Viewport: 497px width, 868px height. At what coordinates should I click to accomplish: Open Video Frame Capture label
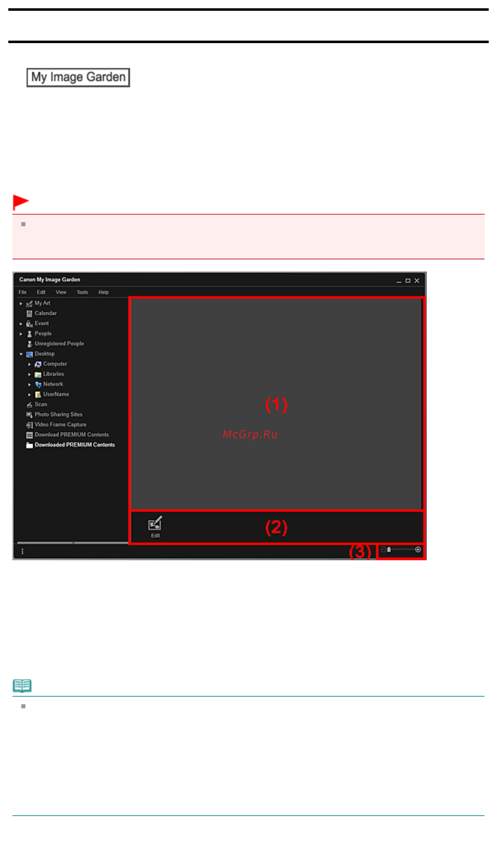pos(61,425)
